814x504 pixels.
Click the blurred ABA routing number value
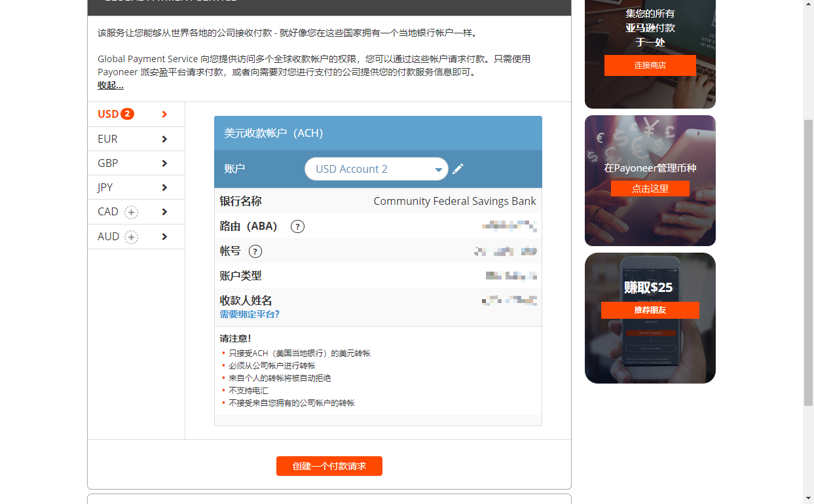pos(509,226)
